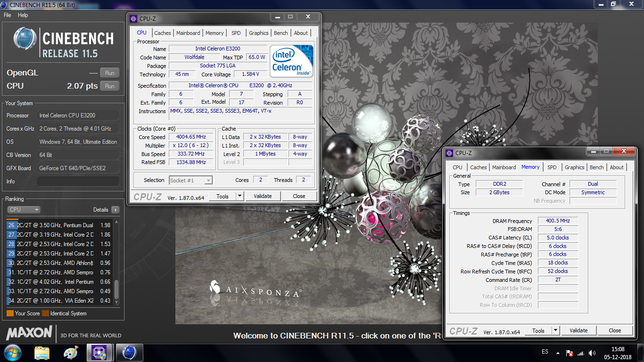644x362 pixels.
Task: Click CAS# Latency value 5.0 clocks
Action: point(558,238)
